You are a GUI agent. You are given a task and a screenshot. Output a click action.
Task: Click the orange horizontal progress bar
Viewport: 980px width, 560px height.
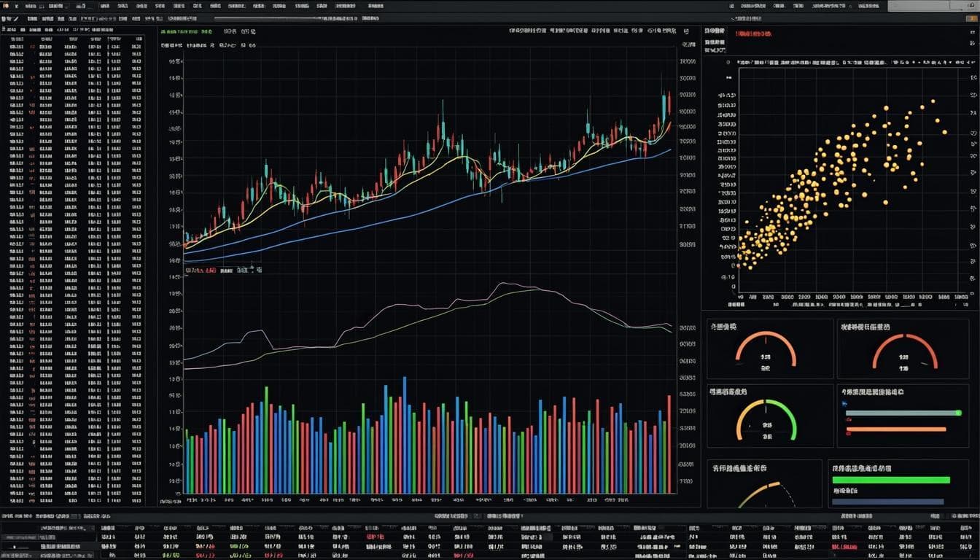coord(895,429)
